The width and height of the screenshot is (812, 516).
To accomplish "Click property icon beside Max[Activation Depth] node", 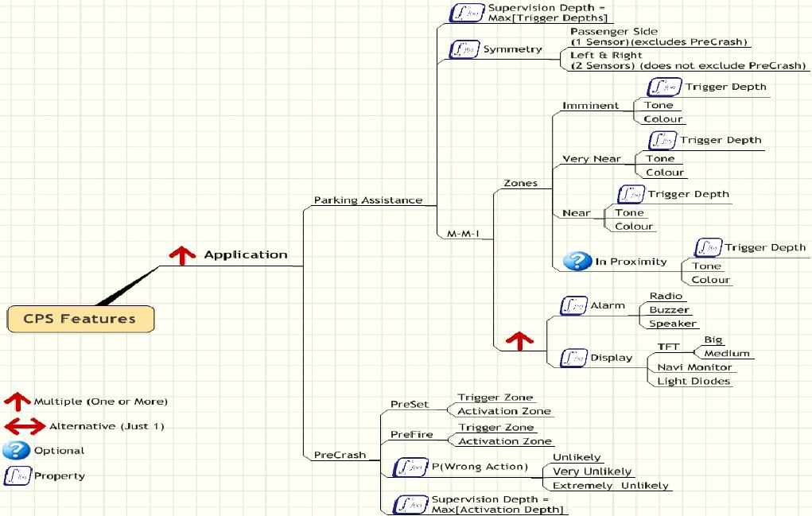I will [x=410, y=504].
